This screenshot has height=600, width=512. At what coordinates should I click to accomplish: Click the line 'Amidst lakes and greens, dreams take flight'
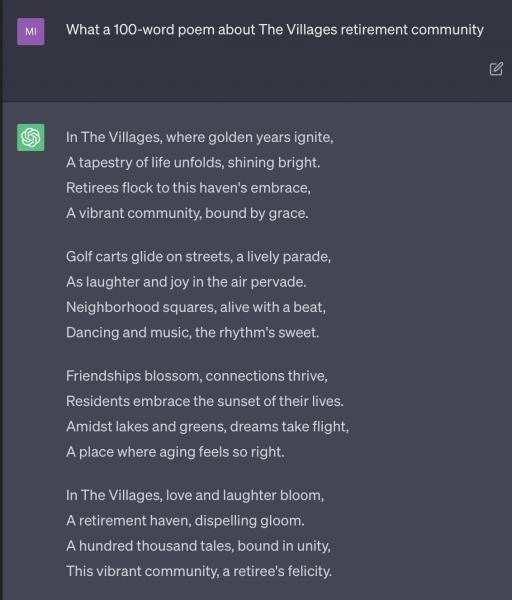[x=207, y=427]
